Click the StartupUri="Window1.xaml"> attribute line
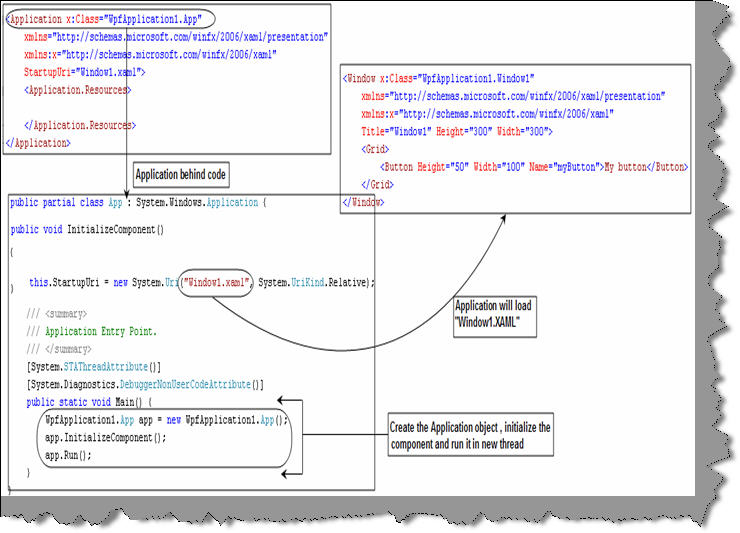 (x=84, y=72)
